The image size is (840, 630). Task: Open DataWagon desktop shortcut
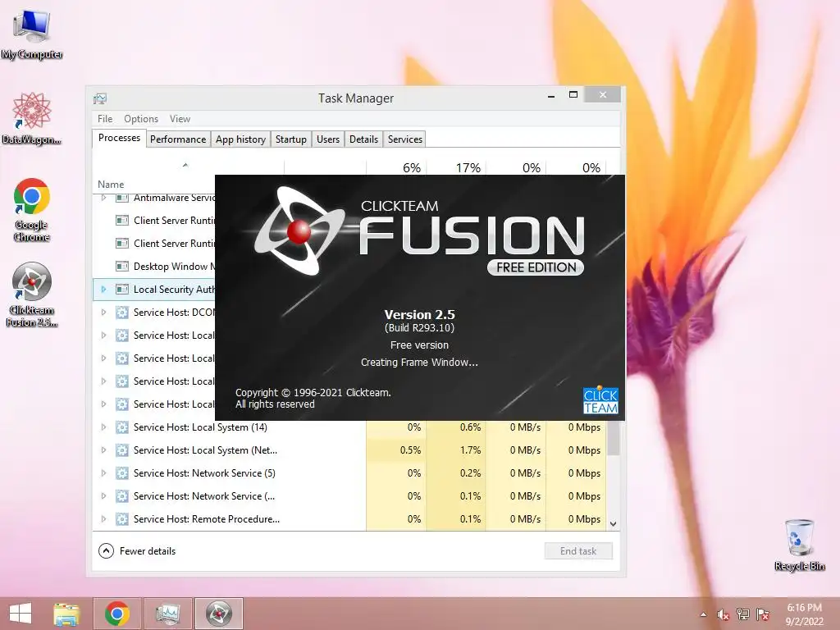click(x=32, y=118)
